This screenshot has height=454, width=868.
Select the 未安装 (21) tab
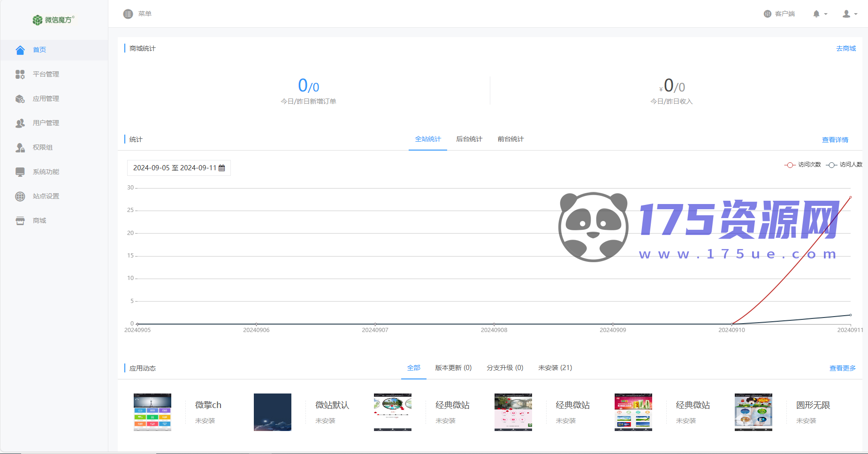[555, 368]
